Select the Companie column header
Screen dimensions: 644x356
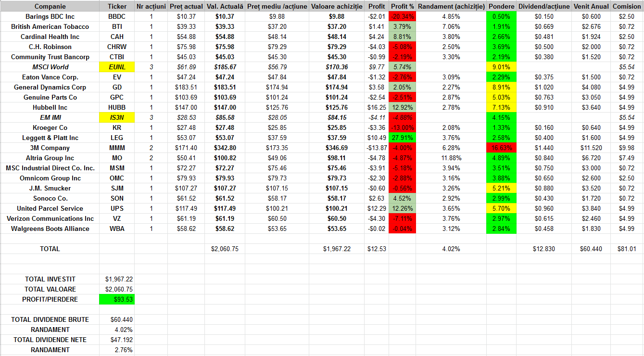[50, 7]
